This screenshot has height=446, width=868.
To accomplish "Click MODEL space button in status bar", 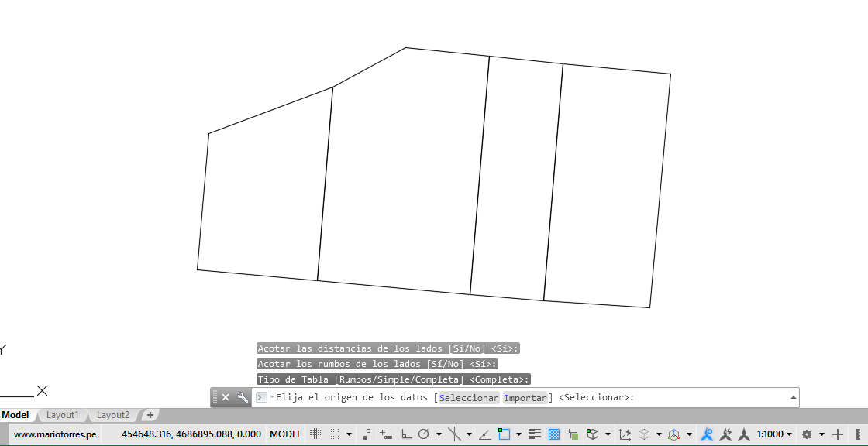I will [285, 434].
